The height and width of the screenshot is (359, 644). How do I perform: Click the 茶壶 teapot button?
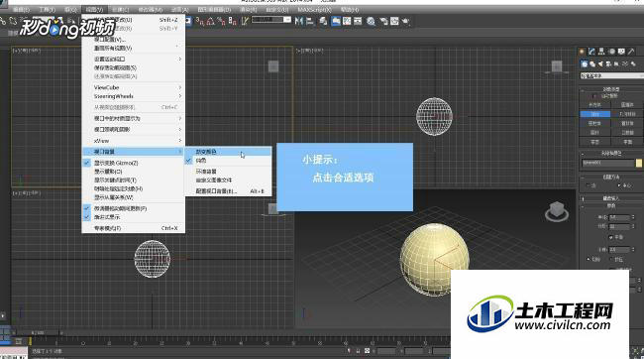594,142
